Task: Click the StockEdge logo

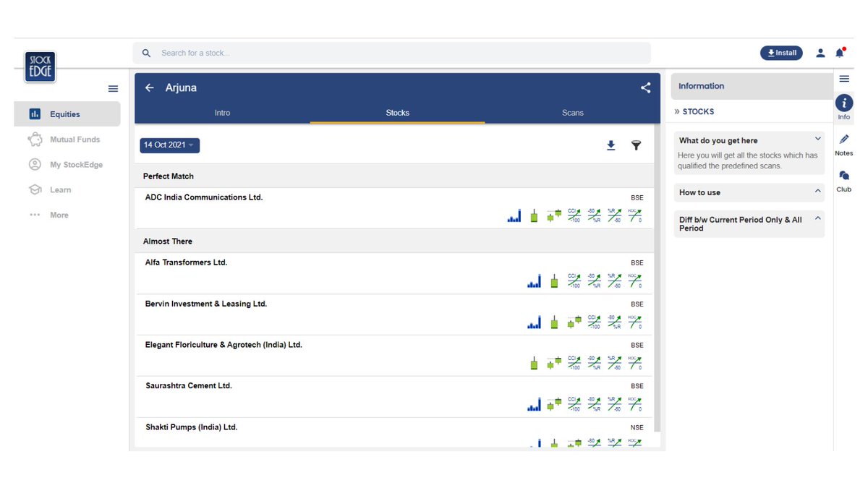Action: (39, 67)
